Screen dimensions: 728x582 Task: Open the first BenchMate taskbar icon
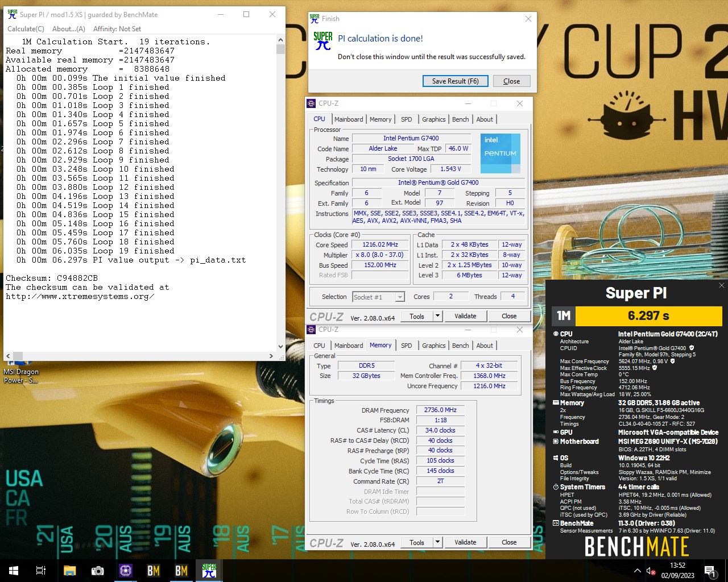tap(154, 571)
